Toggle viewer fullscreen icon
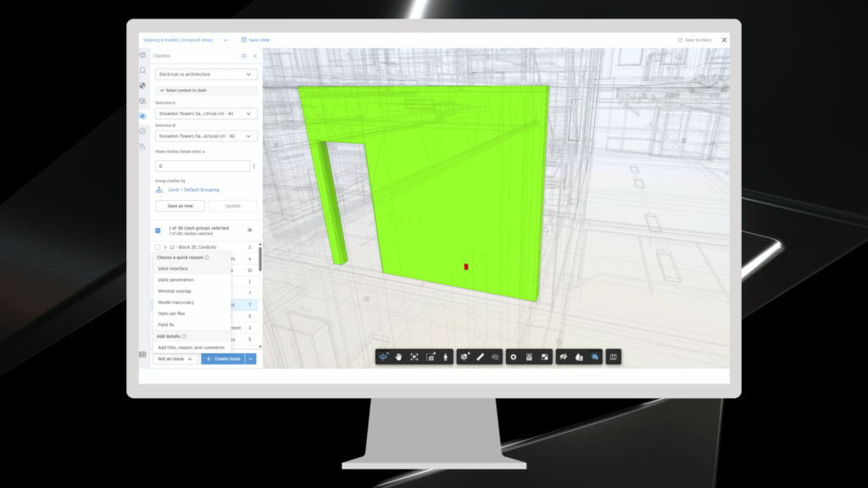 [x=545, y=358]
